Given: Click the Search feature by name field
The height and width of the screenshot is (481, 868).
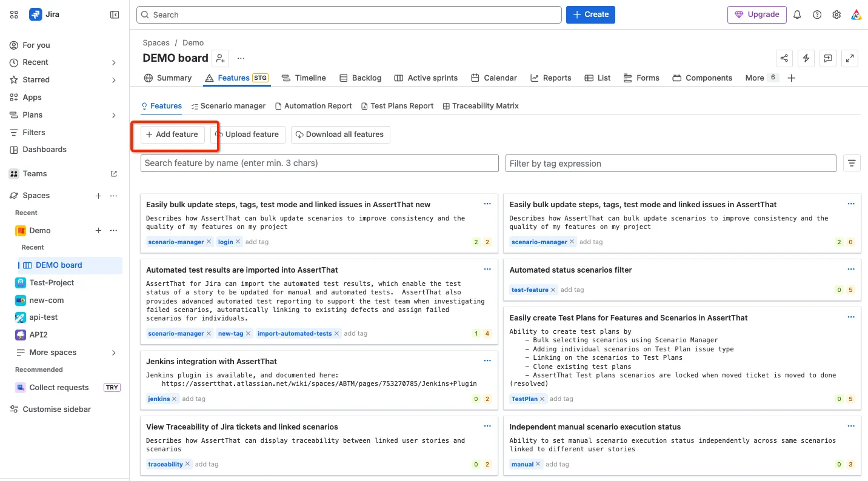Looking at the screenshot, I should pos(319,163).
